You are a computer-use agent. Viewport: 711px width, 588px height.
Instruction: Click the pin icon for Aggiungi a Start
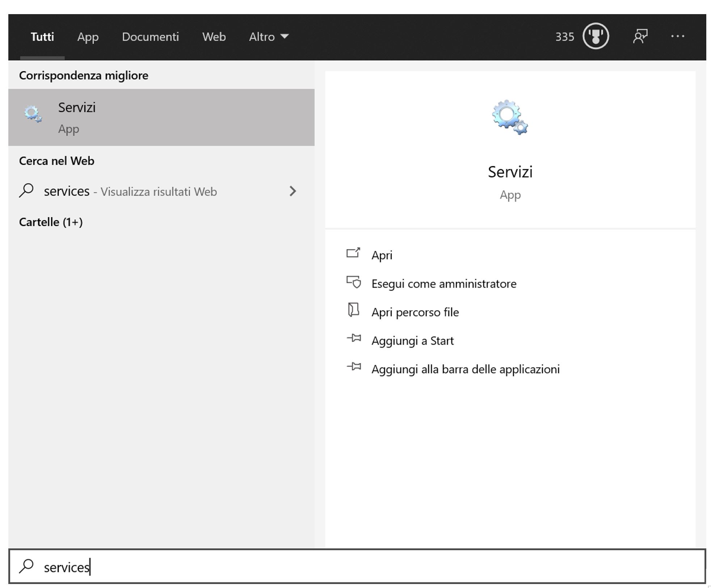[x=354, y=339]
